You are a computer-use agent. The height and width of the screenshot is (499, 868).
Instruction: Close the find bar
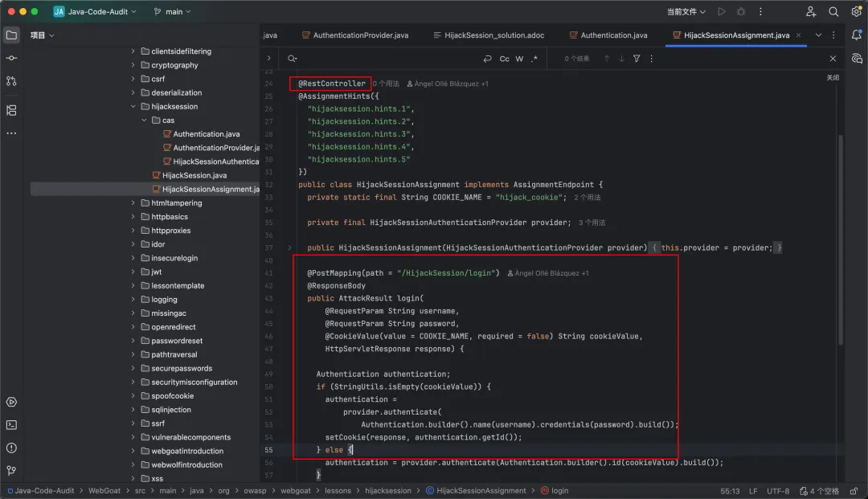point(833,59)
